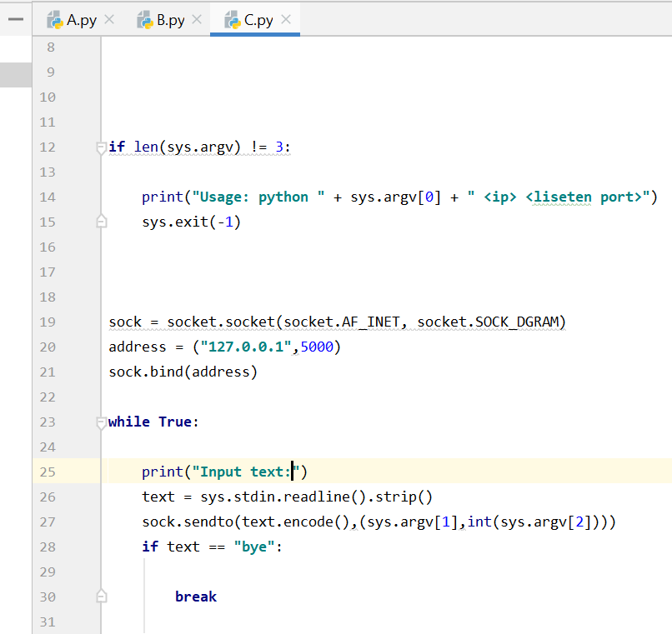
Task: Collapse the if block at line 12
Action: [x=100, y=147]
